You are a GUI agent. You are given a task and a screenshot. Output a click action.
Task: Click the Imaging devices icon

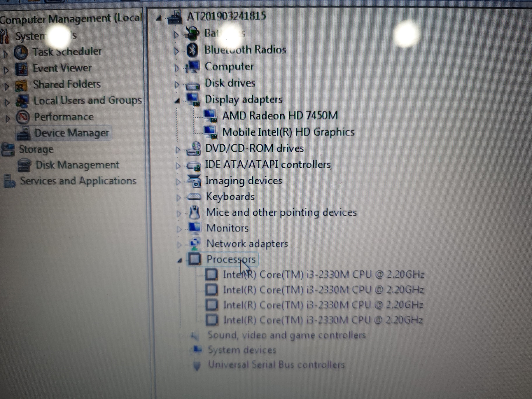(194, 181)
